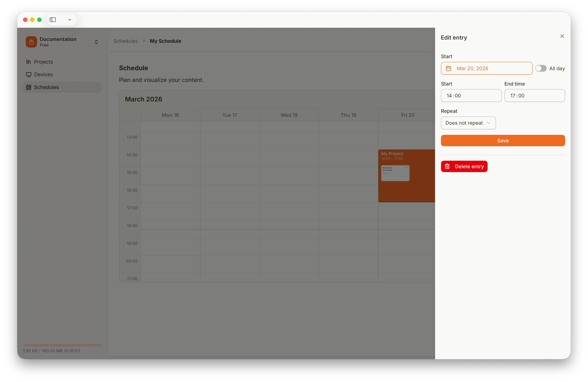The width and height of the screenshot is (588, 382).
Task: Navigate to Schedules breadcrumb link
Action: pyautogui.click(x=125, y=41)
